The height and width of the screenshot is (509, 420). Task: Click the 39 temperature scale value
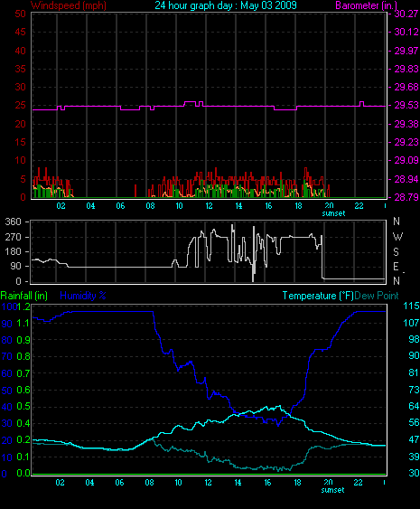[414, 457]
